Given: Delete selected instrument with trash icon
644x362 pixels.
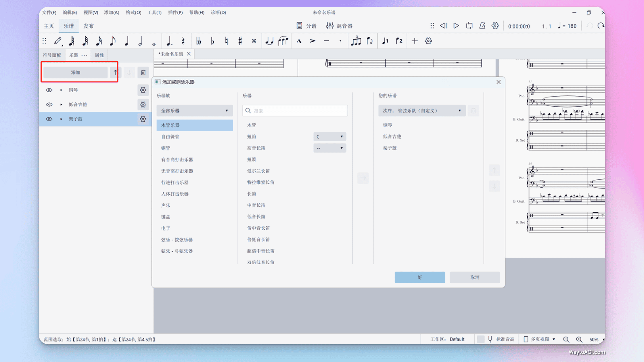Looking at the screenshot, I should tap(143, 72).
